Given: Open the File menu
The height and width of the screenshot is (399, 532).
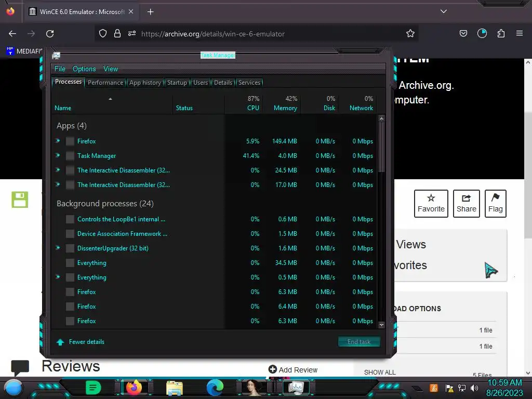Looking at the screenshot, I should pyautogui.click(x=60, y=69).
